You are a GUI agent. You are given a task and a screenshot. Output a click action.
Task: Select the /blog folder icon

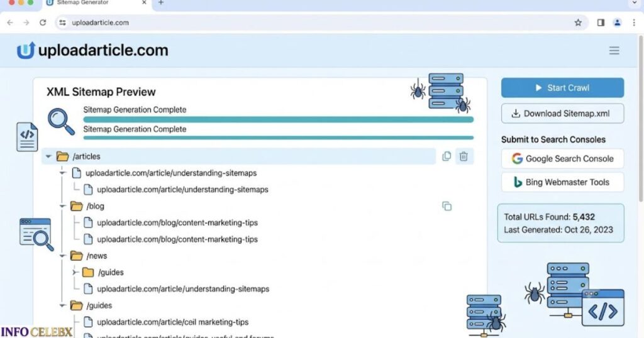pos(76,206)
